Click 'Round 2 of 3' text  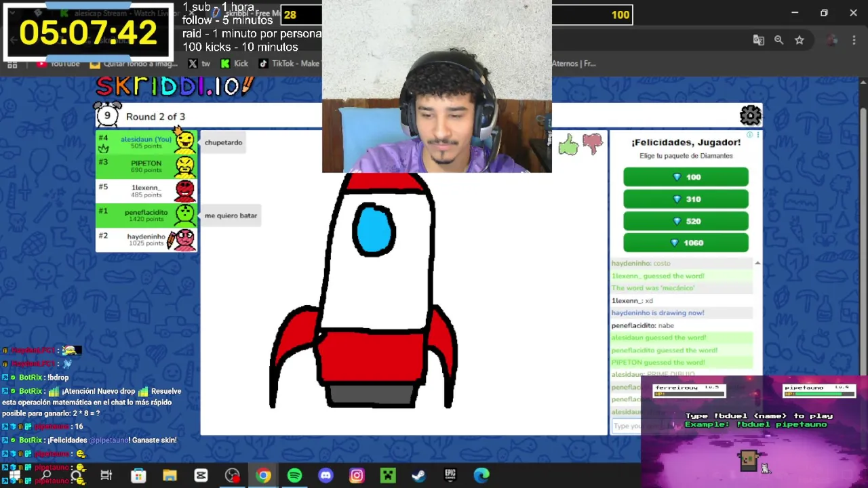[155, 117]
